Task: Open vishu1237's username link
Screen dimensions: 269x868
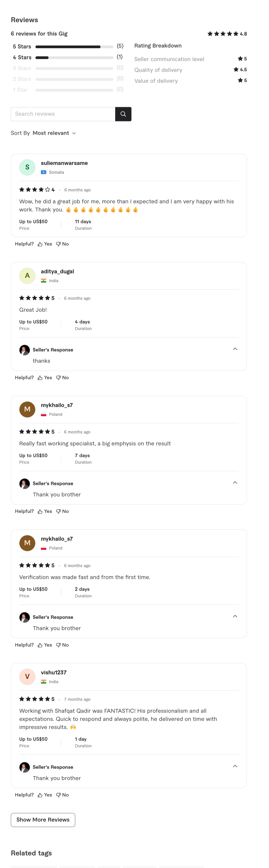Action: click(x=54, y=672)
